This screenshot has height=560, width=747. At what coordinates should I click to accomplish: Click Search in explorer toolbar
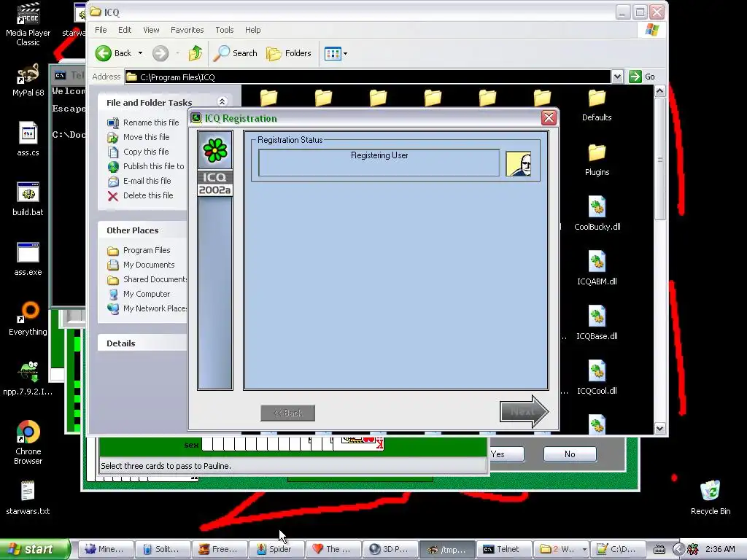235,52
